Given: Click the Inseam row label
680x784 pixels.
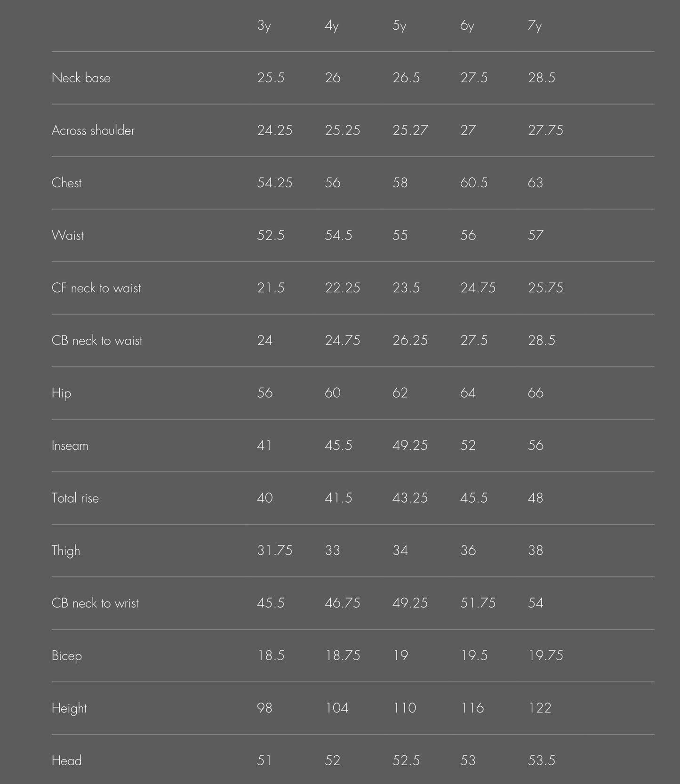Looking at the screenshot, I should [70, 446].
